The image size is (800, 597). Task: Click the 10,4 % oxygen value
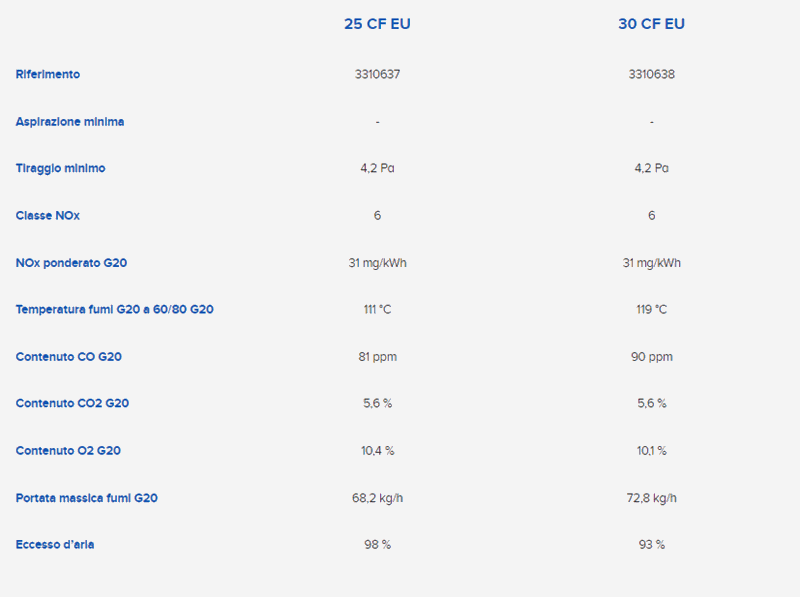377,451
